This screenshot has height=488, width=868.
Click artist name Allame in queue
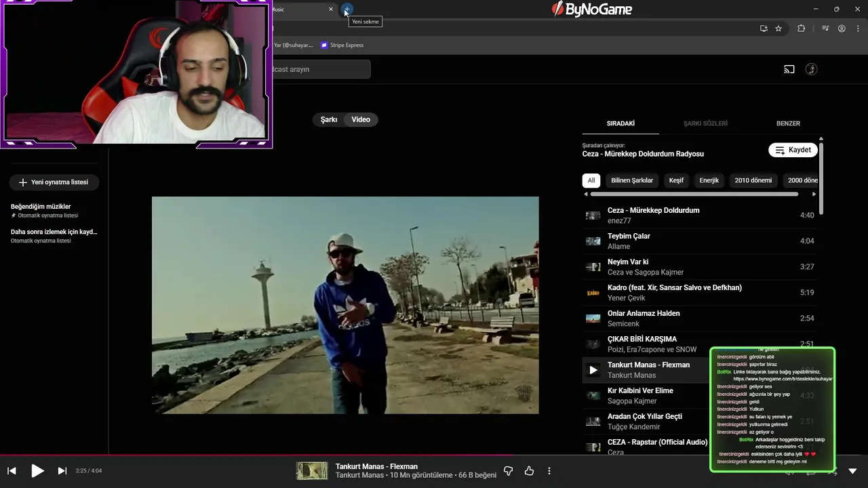(619, 247)
